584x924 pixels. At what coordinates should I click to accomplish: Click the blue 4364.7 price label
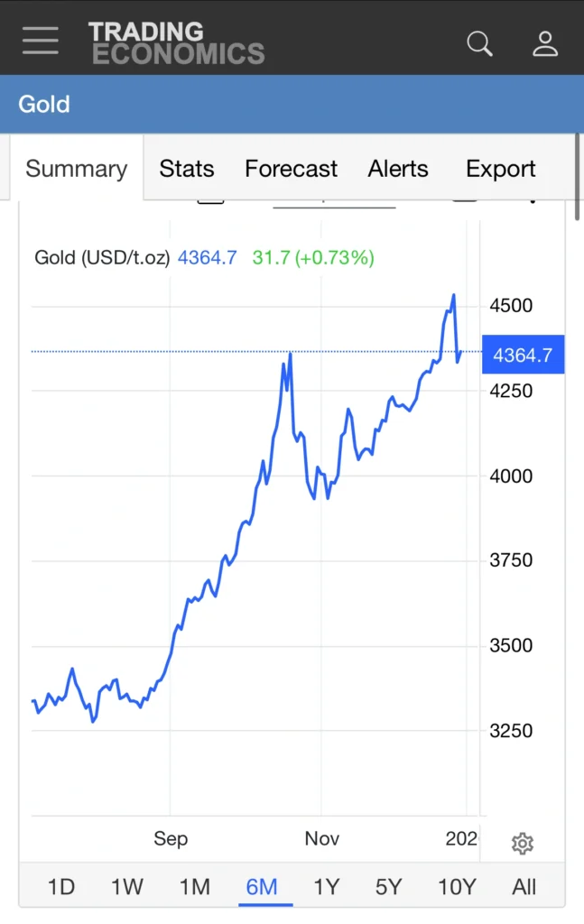[x=523, y=355]
